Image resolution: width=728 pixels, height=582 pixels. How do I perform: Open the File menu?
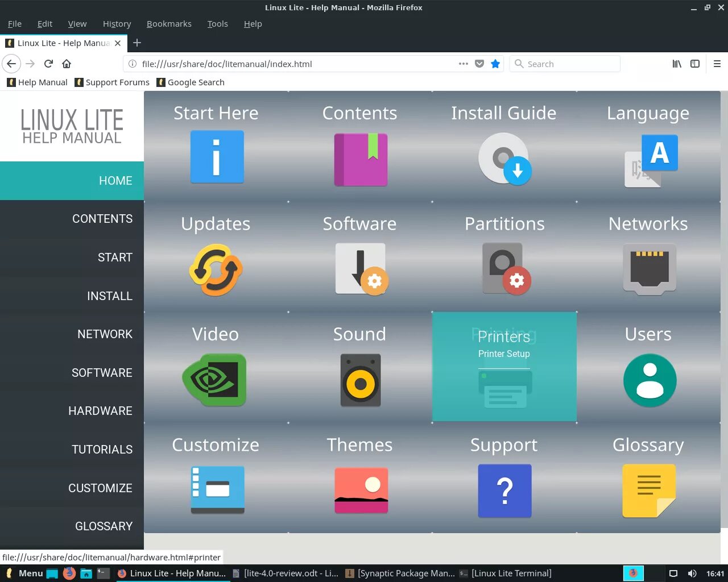(x=15, y=24)
